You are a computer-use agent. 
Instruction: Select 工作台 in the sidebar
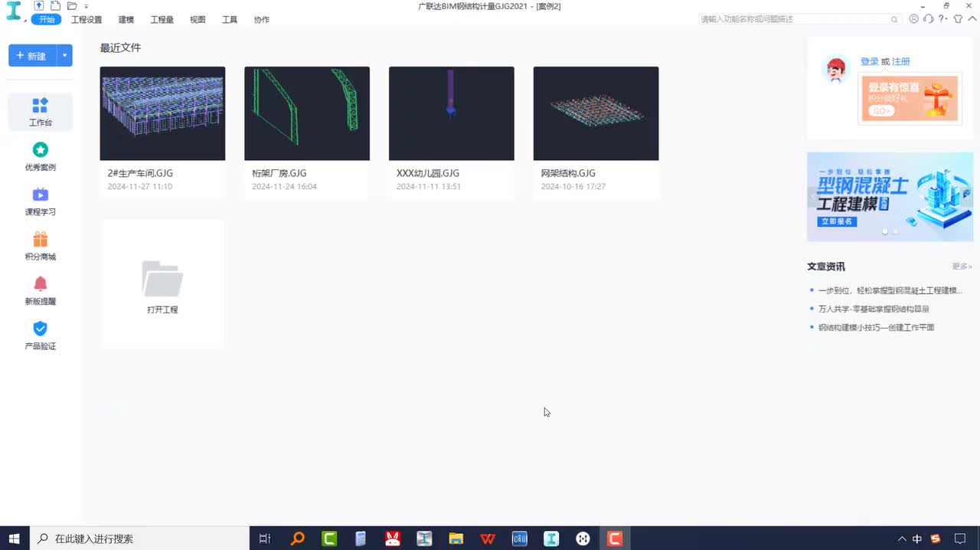tap(41, 112)
